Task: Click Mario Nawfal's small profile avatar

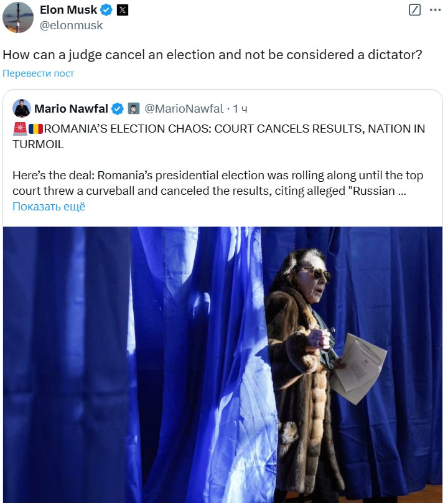Action: point(22,108)
